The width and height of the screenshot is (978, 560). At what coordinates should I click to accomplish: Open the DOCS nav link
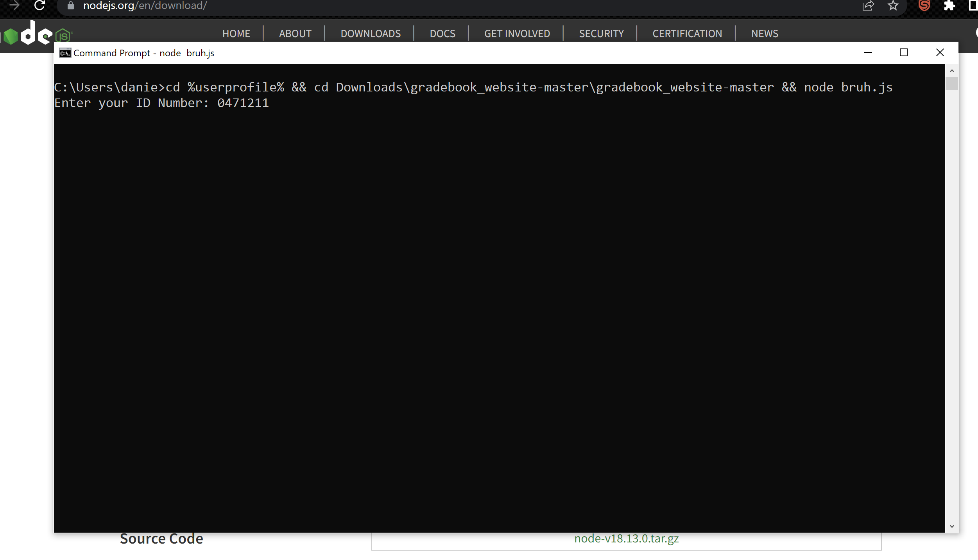point(442,34)
